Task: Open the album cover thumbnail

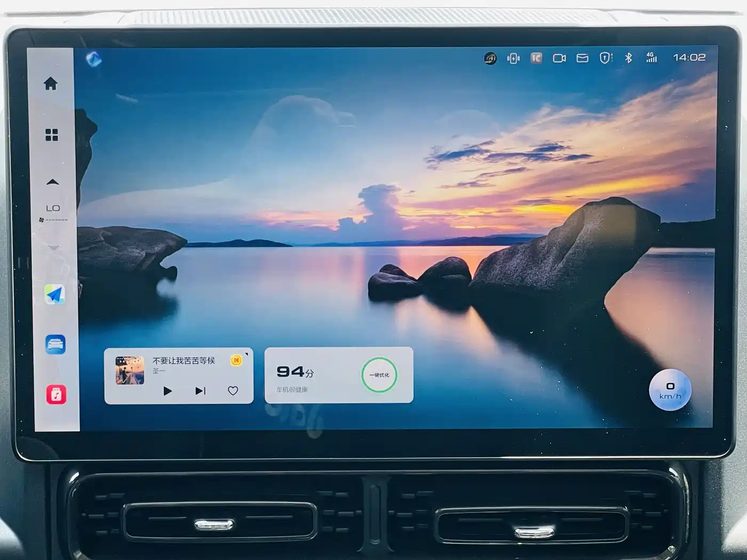Action: point(130,370)
